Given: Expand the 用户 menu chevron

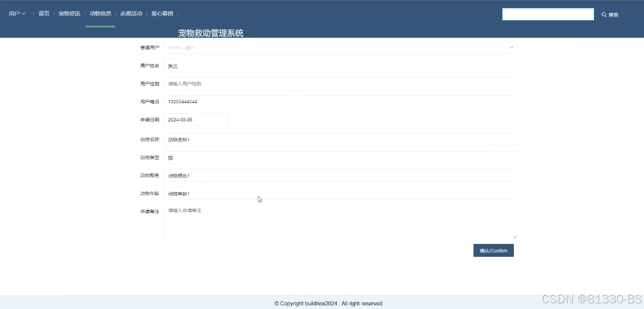Looking at the screenshot, I should (24, 13).
